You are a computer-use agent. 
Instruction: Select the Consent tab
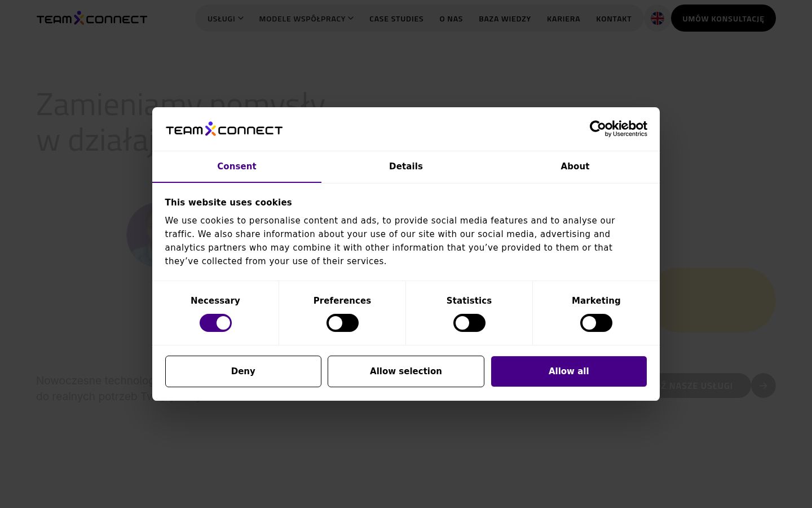point(237,167)
